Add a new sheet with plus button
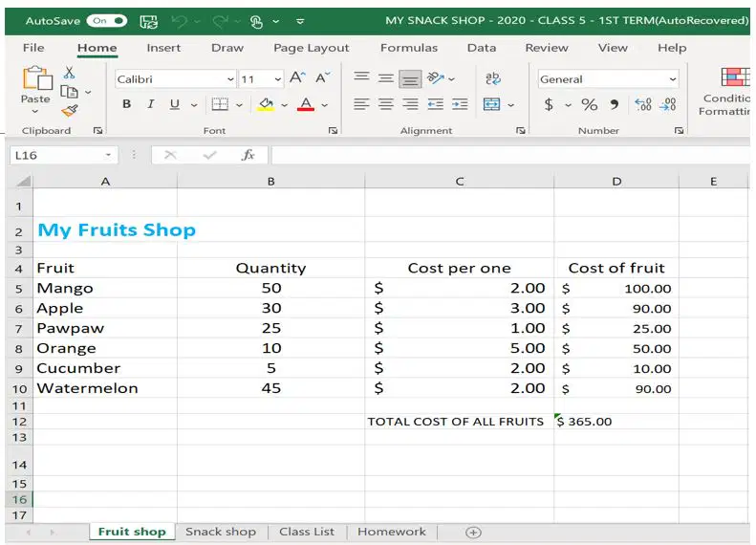This screenshot has width=756, height=545. [473, 533]
